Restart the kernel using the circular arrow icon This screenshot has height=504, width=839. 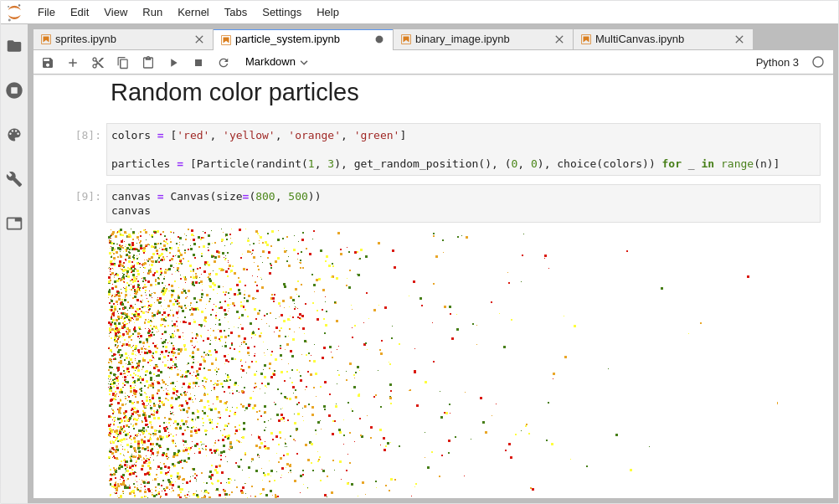(224, 62)
